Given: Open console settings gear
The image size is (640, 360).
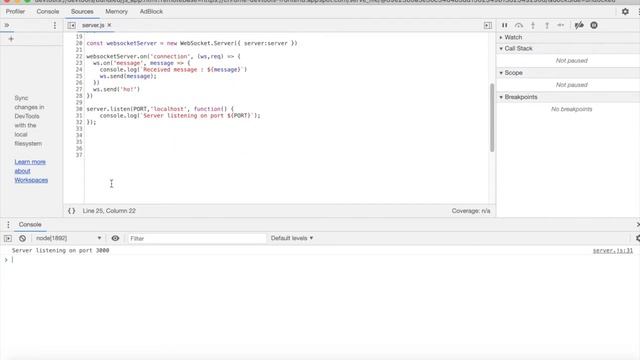Looking at the screenshot, I should (x=637, y=238).
